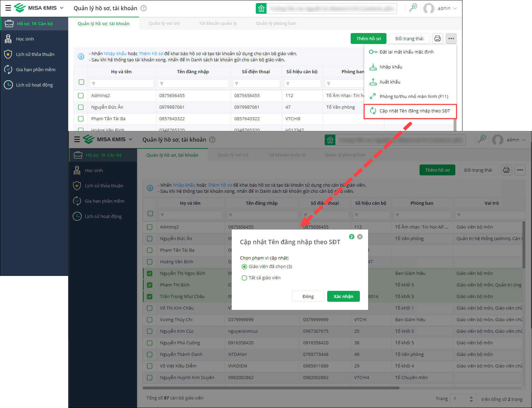Open help beside page title in background window
The height and width of the screenshot is (408, 532).
[144, 8]
